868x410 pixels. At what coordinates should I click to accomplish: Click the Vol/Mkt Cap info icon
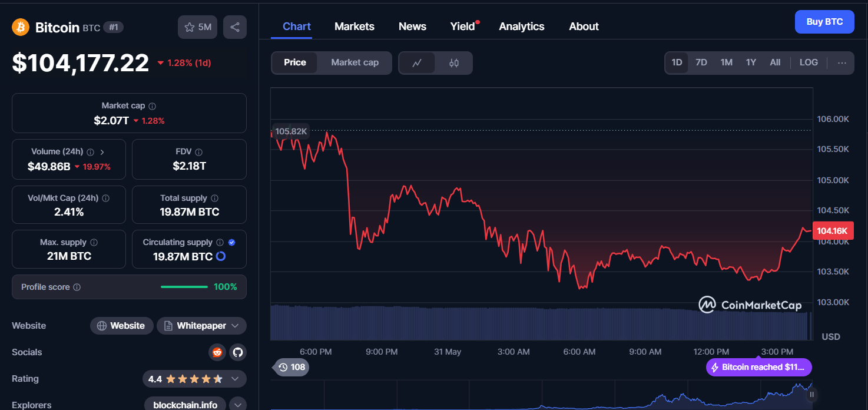(x=105, y=199)
